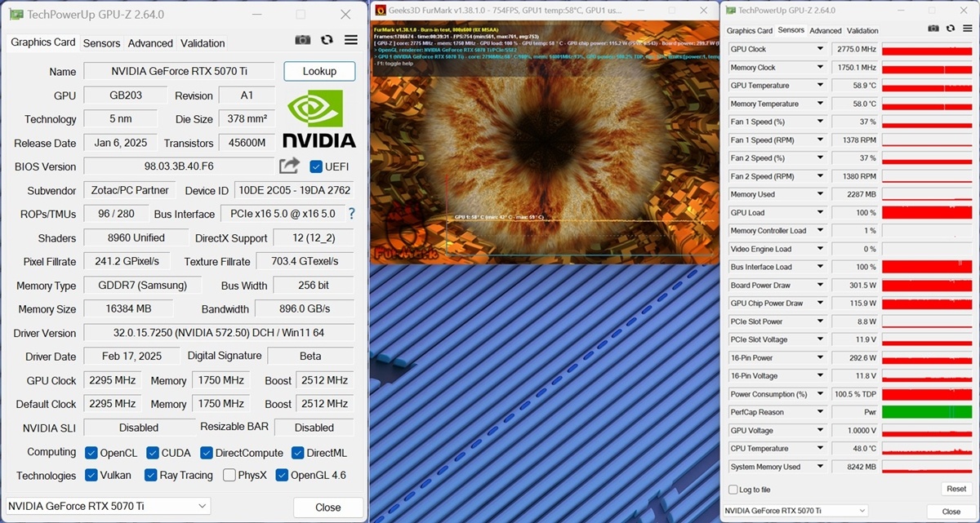Click the refresh icon in Sensors window
The height and width of the screenshot is (523, 980).
[x=951, y=29]
